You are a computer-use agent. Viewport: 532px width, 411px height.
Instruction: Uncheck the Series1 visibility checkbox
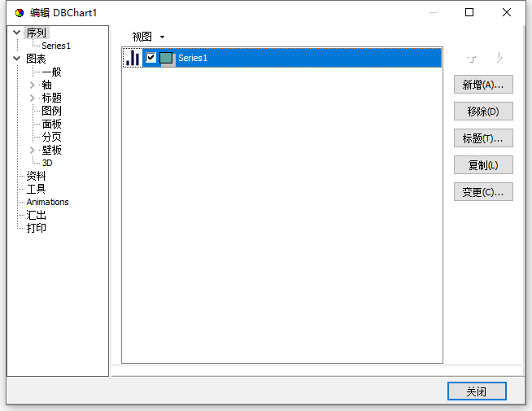tap(150, 57)
